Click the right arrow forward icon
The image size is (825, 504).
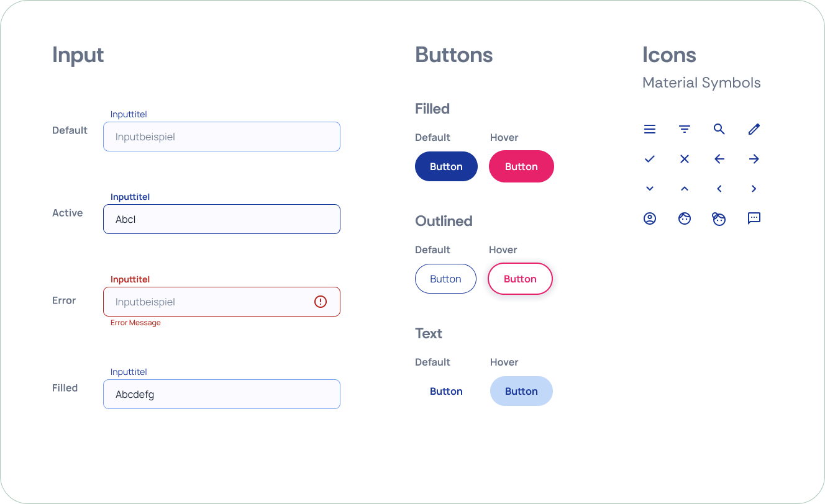pos(754,159)
